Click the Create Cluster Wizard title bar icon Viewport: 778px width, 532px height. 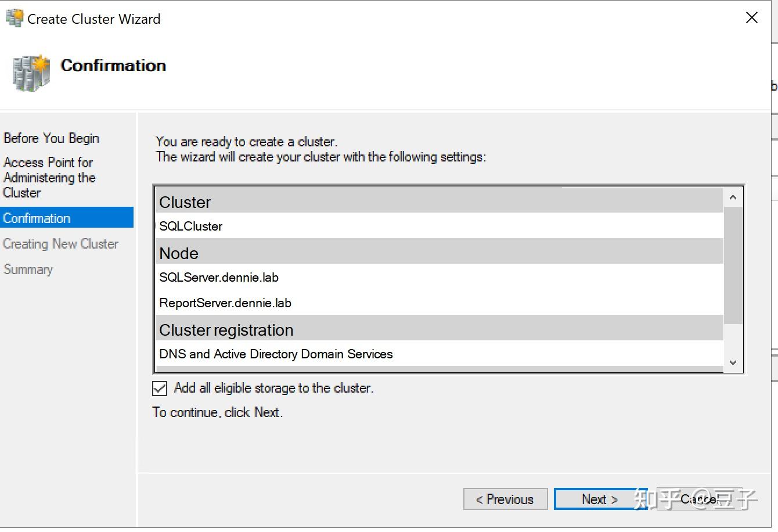coord(13,18)
